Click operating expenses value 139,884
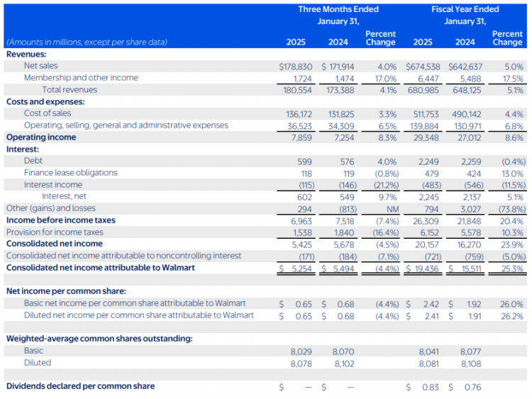Image resolution: width=532 pixels, height=399 pixels. click(x=424, y=126)
